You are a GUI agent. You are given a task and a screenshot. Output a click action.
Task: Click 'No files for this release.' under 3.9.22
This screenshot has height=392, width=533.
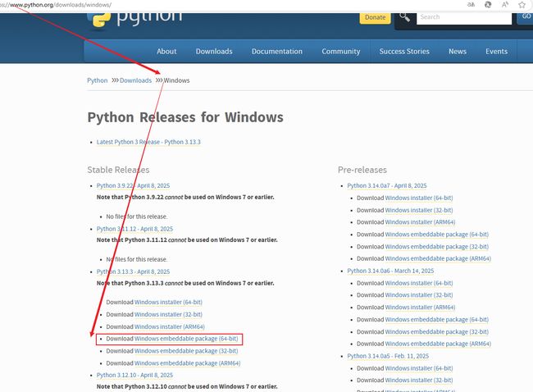137,217
